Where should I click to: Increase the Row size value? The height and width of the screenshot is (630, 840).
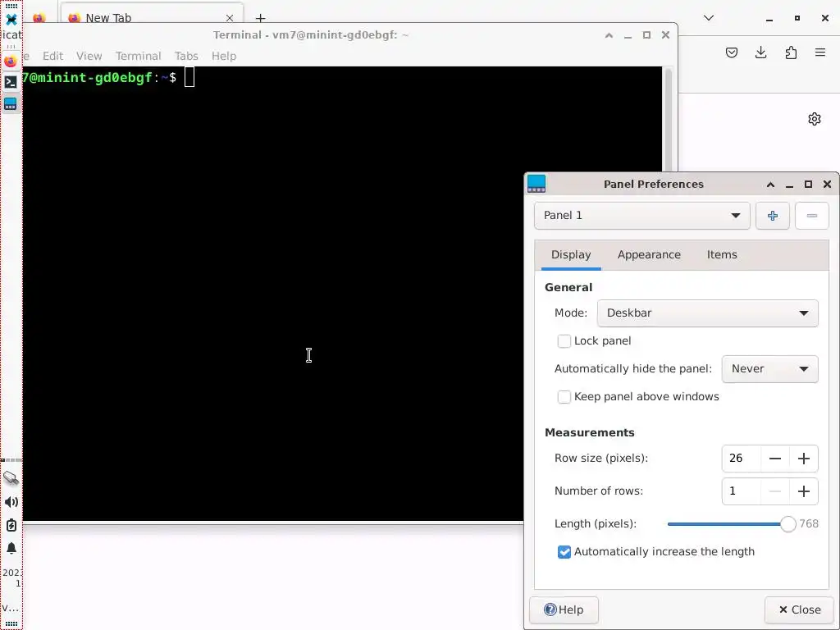804,459
